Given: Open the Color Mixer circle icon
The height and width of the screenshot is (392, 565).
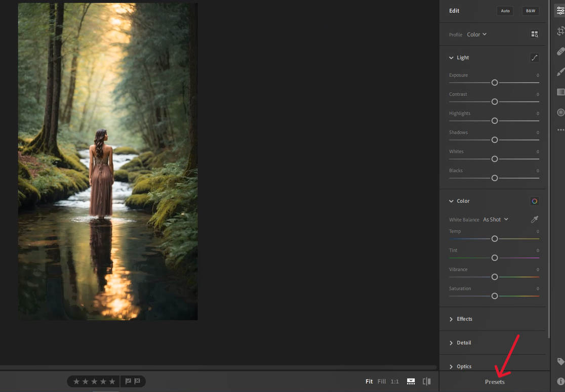Looking at the screenshot, I should 534,201.
